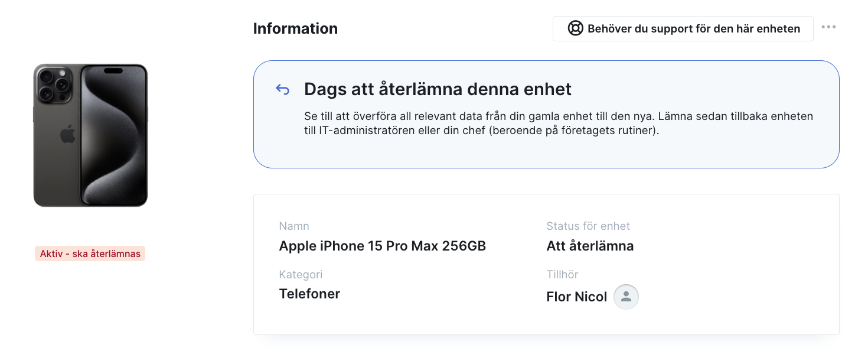The height and width of the screenshot is (351, 868).
Task: Click the device name 'Apple iPhone 15 Pro Max 256GB'
Action: point(382,246)
